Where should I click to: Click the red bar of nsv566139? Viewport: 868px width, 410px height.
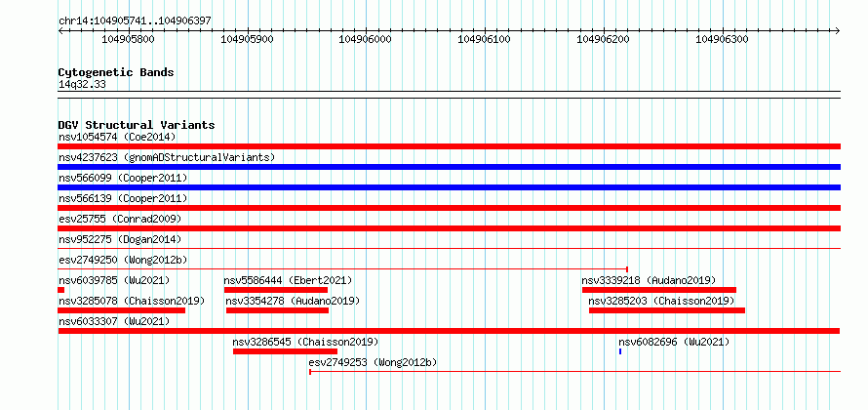click(450, 208)
